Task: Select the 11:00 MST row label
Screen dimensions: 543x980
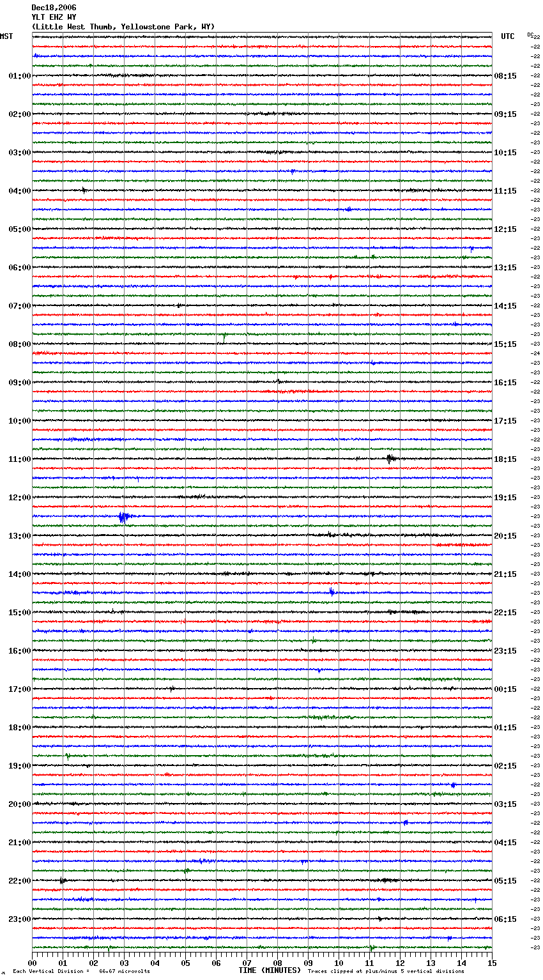Action: (20, 459)
